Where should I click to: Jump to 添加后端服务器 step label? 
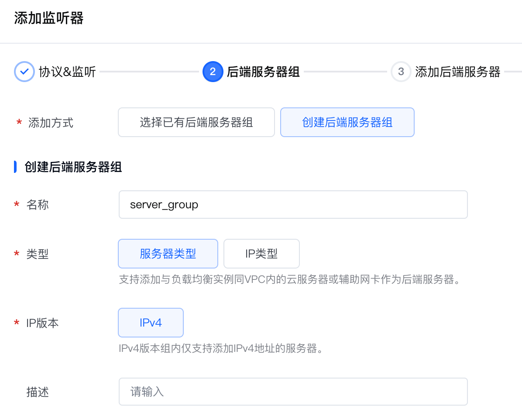[457, 72]
